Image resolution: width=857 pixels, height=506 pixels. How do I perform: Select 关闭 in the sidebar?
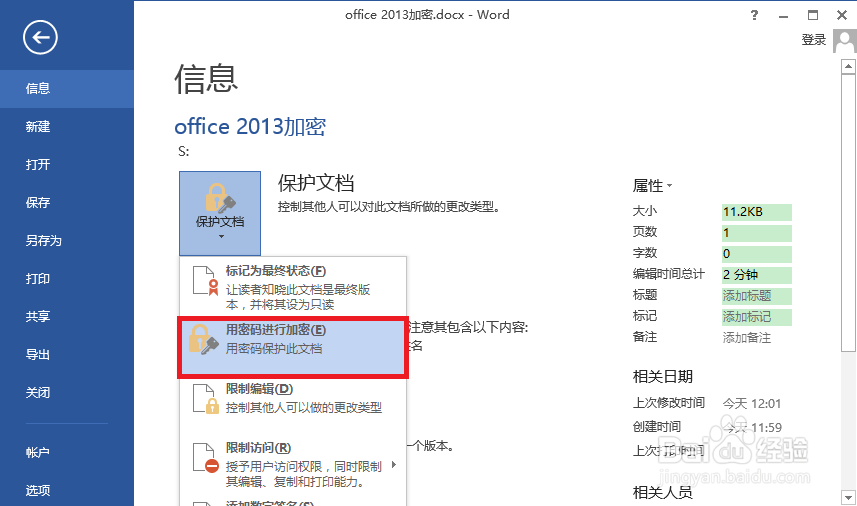coord(67,392)
